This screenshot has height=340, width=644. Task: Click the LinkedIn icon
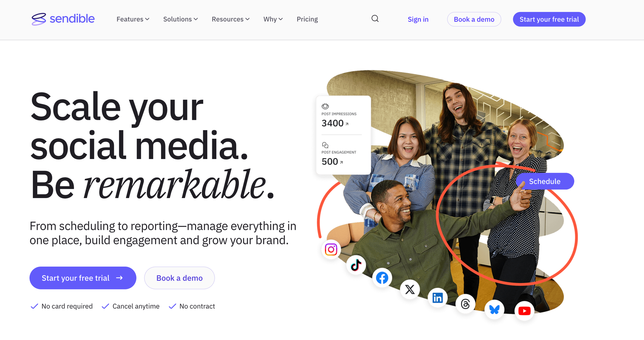coord(438,298)
